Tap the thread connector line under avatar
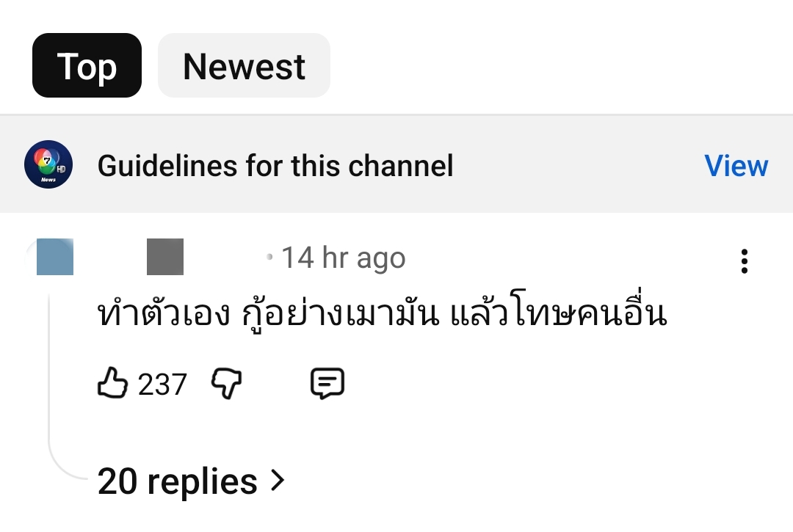 pos(50,382)
